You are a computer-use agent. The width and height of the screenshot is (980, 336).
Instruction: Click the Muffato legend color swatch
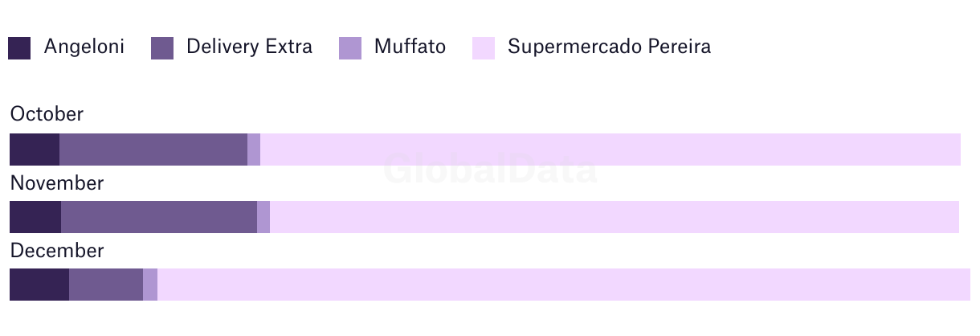coord(350,48)
